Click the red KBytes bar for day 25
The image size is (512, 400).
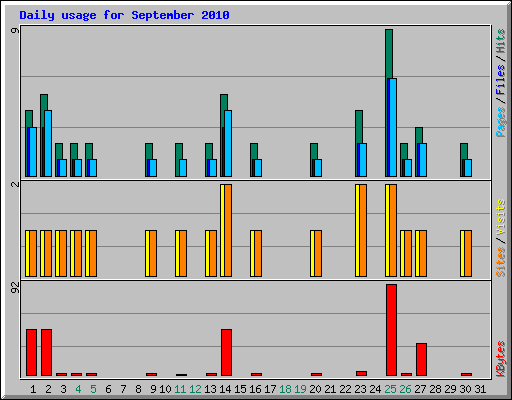[391, 330]
